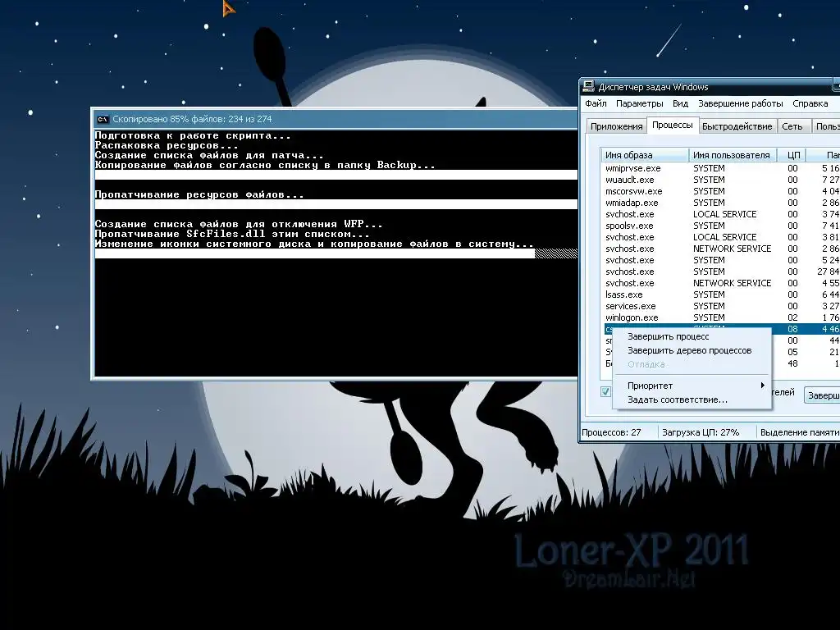The height and width of the screenshot is (630, 840).
Task: Sort by the Имя пользователя column header
Action: [x=733, y=155]
